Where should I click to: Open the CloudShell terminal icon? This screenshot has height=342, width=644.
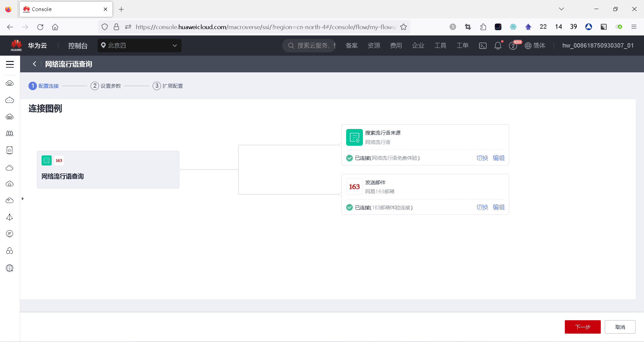[x=483, y=46]
